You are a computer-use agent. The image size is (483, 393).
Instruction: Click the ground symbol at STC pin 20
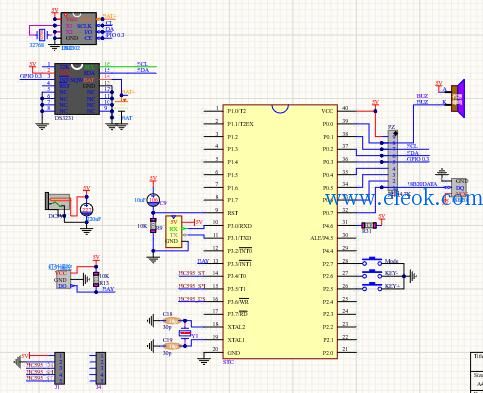pyautogui.click(x=204, y=361)
